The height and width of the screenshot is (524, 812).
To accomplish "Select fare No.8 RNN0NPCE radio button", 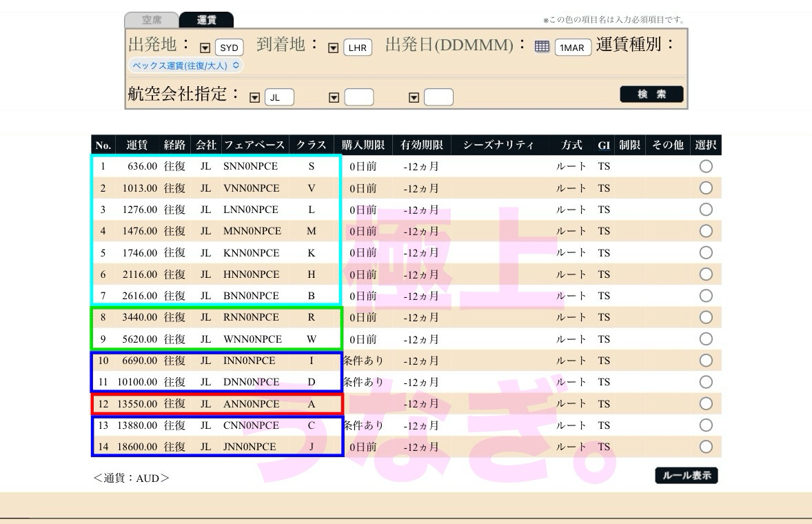I will point(705,316).
